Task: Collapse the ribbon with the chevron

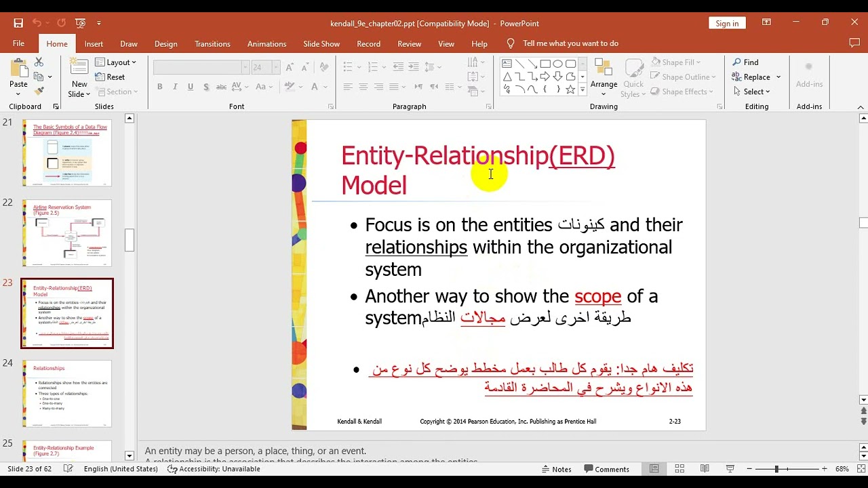Action: pos(861,107)
